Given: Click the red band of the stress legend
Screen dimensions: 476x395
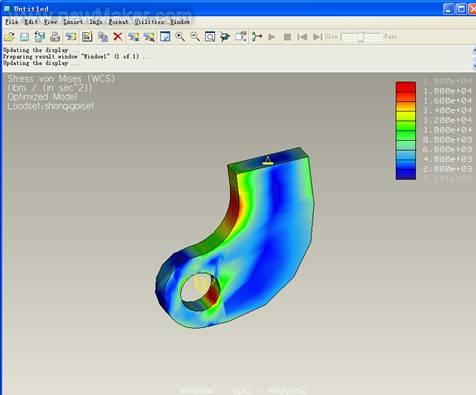Looking at the screenshot, I should tap(406, 87).
